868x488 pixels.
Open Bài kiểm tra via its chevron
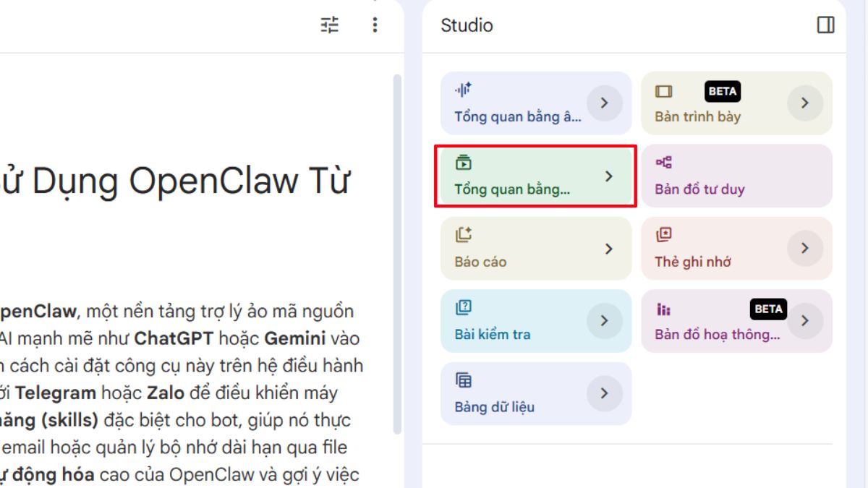tap(605, 320)
